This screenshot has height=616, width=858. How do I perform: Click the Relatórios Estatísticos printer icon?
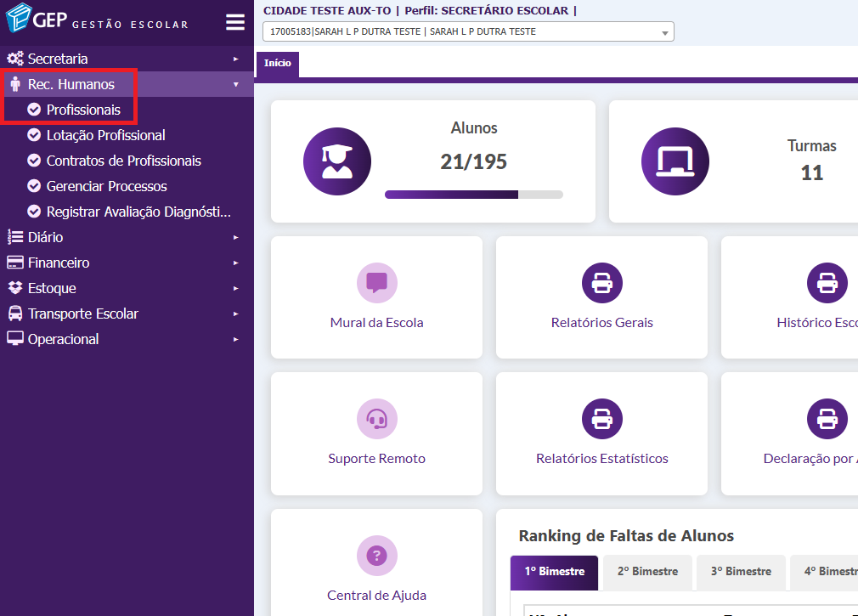pos(601,419)
